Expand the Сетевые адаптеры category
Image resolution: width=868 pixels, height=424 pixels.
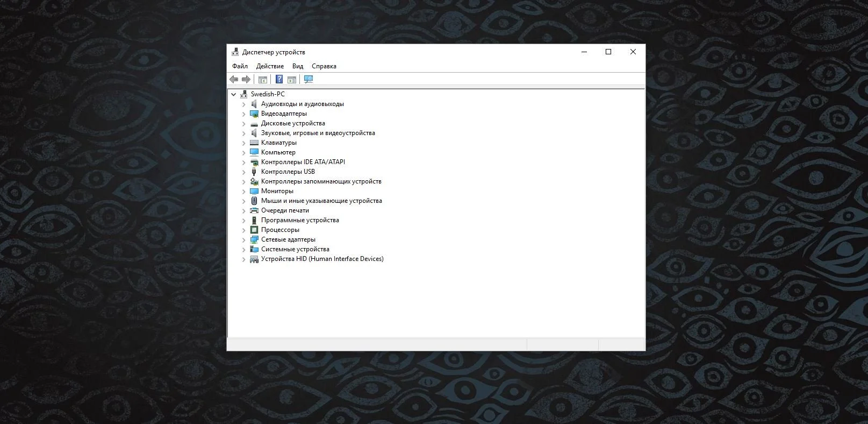[x=243, y=240]
